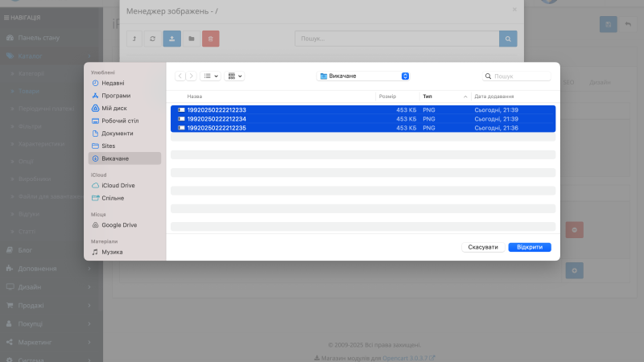Go back in file dialog

[180, 76]
